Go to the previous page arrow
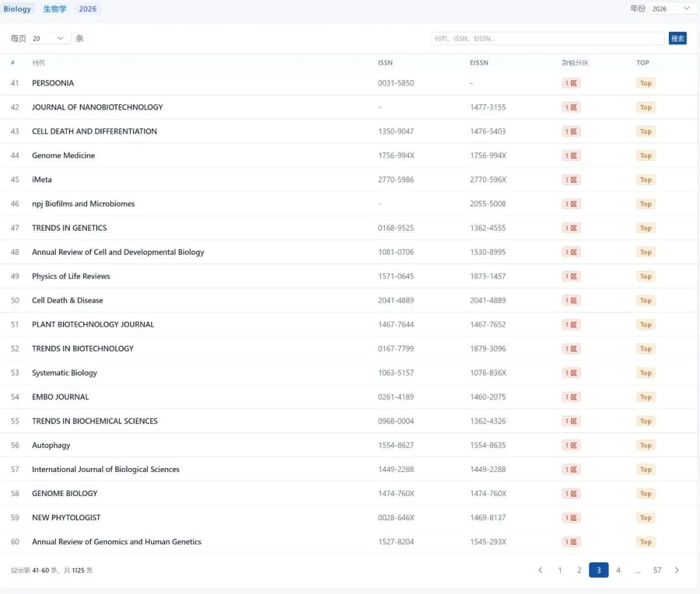 tap(541, 570)
